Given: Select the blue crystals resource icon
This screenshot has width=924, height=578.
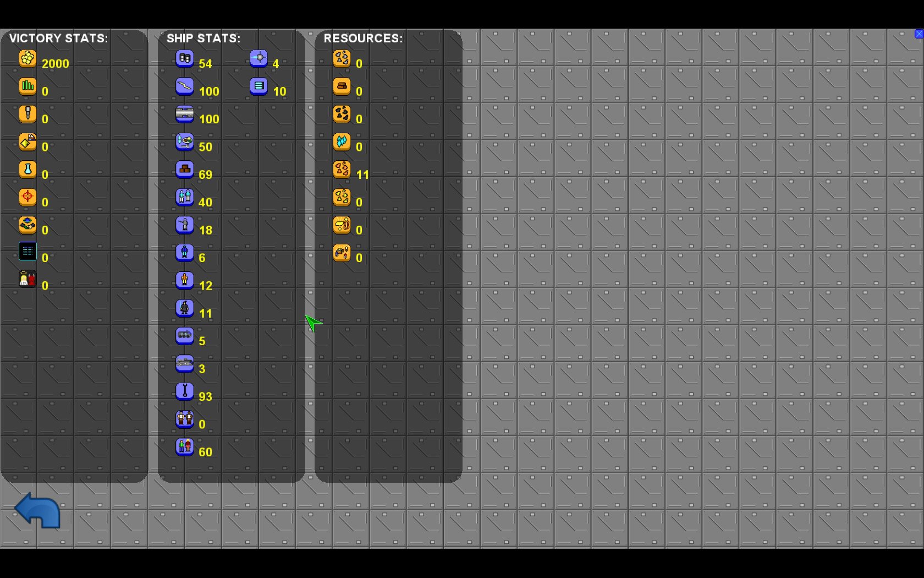Looking at the screenshot, I should click(x=342, y=141).
